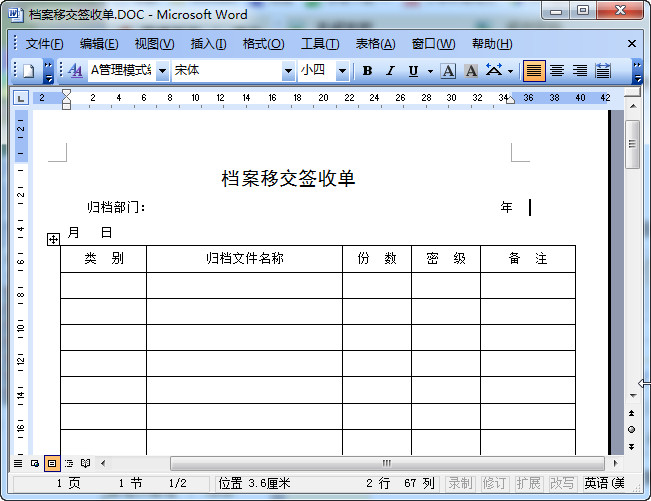Open the 工具(T) menu
This screenshot has height=501, width=651.
coord(320,44)
